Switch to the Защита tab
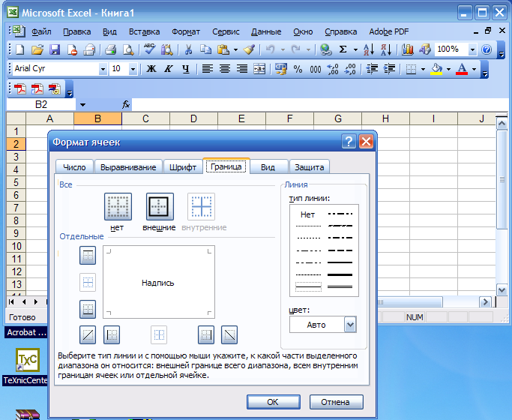This screenshot has width=512, height=420. 310,167
